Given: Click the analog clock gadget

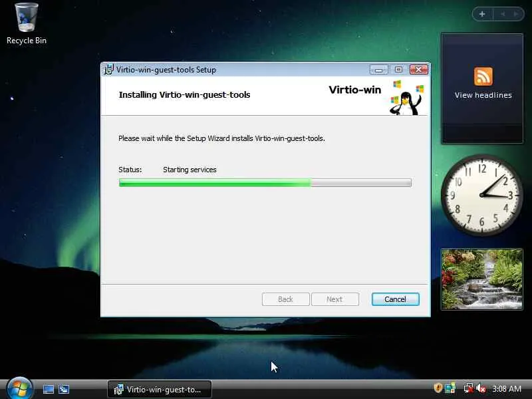Looking at the screenshot, I should [x=481, y=195].
